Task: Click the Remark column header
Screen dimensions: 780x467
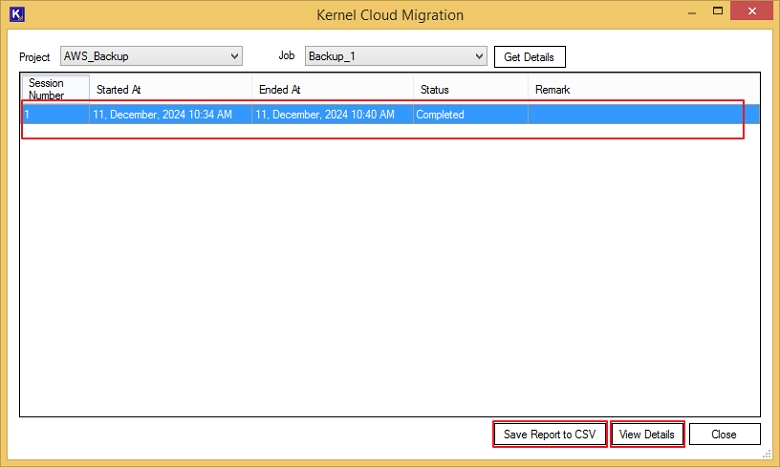Action: pyautogui.click(x=644, y=90)
